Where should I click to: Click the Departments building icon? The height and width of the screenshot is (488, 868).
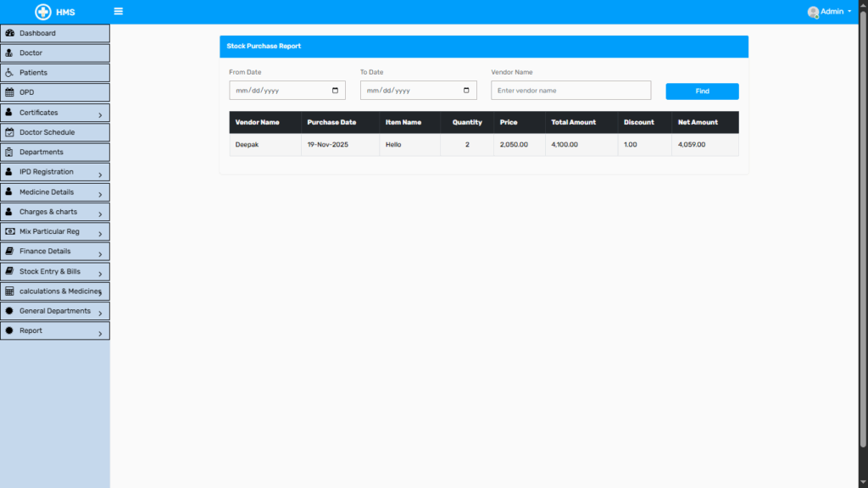(9, 152)
